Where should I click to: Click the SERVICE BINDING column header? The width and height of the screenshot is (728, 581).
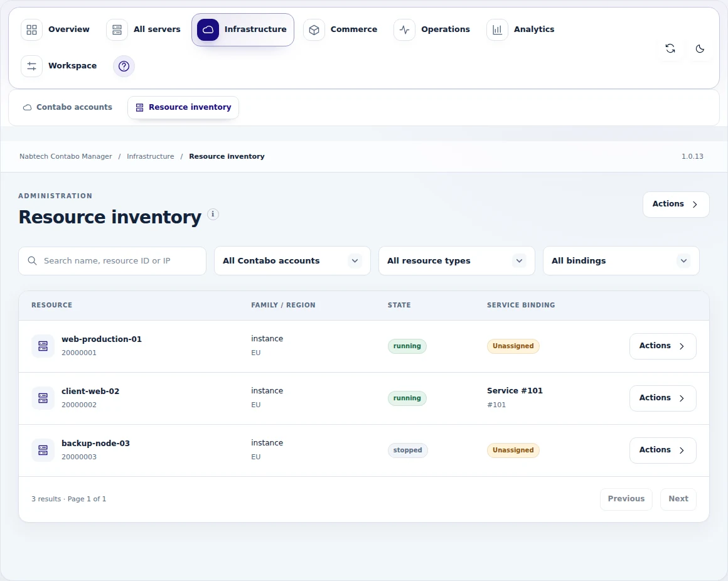pos(521,306)
